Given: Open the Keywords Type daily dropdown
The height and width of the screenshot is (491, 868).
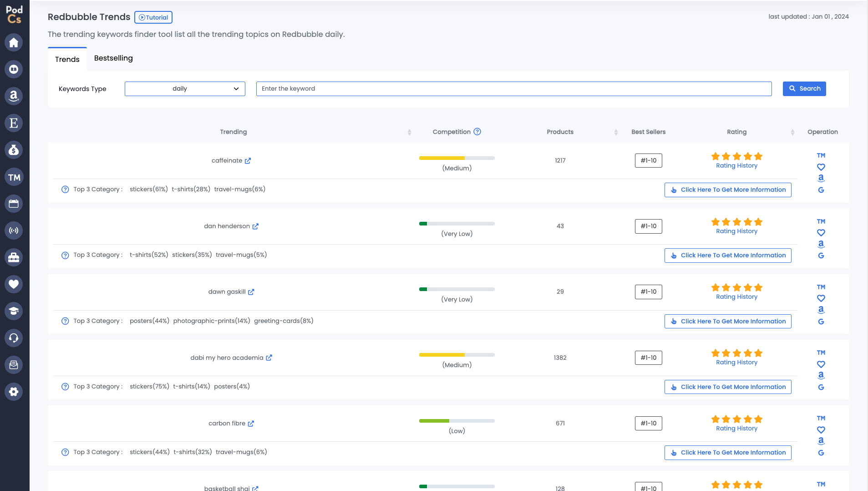Looking at the screenshot, I should pyautogui.click(x=185, y=89).
